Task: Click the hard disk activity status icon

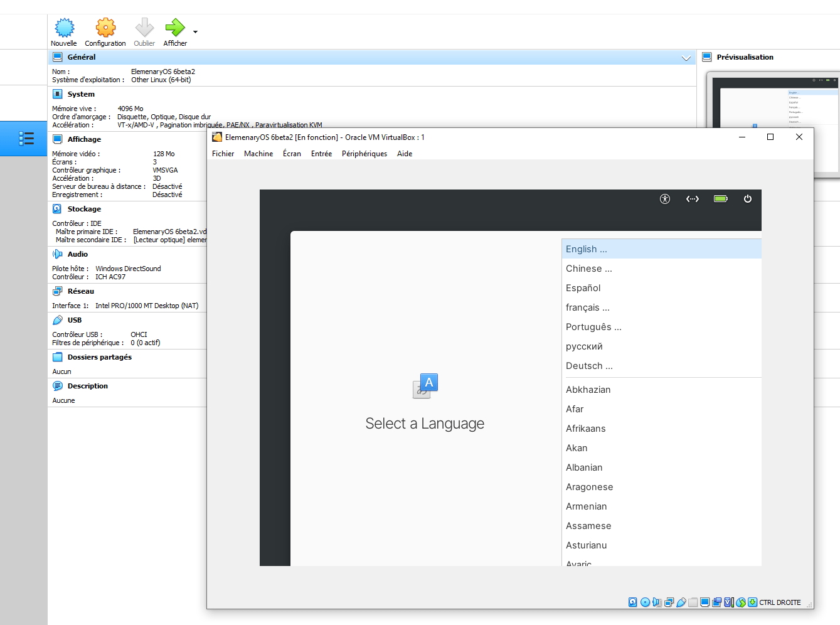Action: 633,602
